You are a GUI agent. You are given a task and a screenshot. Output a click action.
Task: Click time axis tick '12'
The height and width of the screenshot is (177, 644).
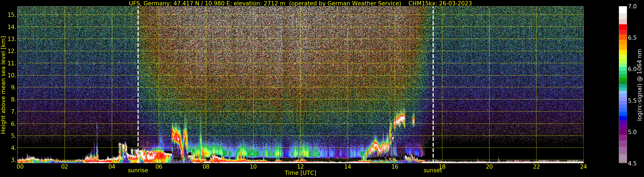click(300, 167)
